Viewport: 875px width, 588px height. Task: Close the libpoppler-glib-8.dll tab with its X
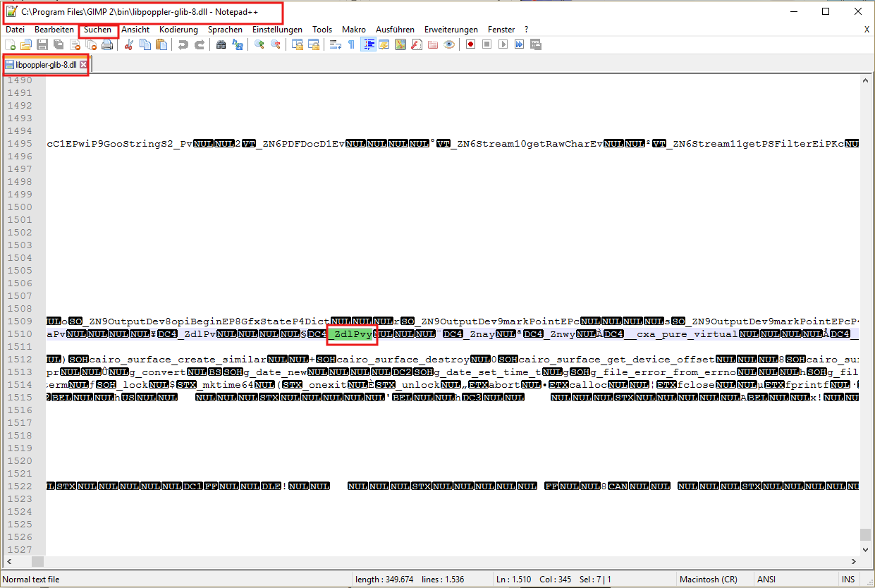[x=83, y=64]
